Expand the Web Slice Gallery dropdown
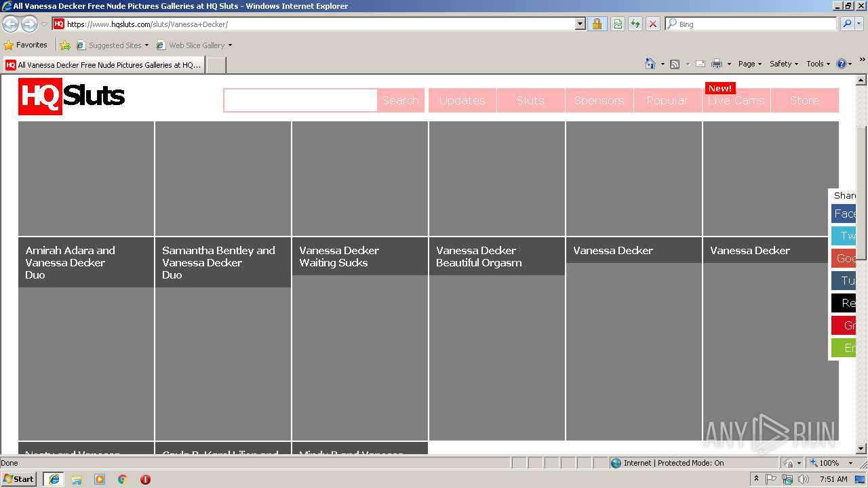The height and width of the screenshot is (488, 868). [x=230, y=45]
